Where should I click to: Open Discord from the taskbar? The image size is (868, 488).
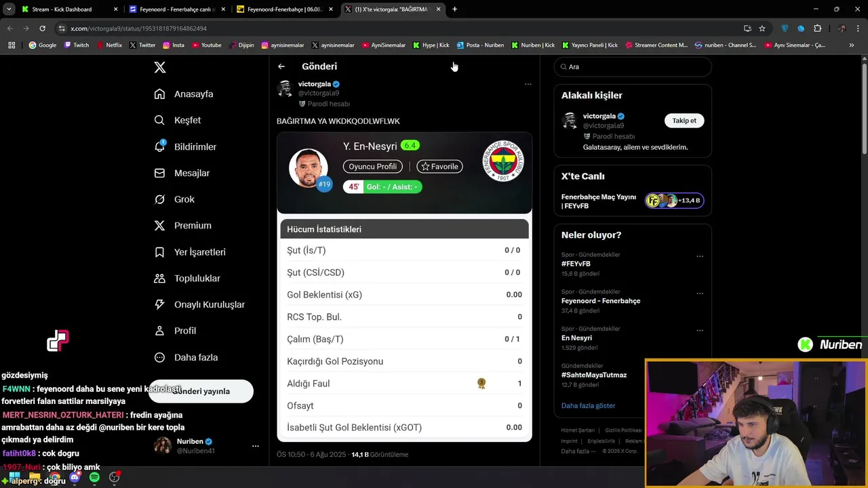(x=75, y=477)
